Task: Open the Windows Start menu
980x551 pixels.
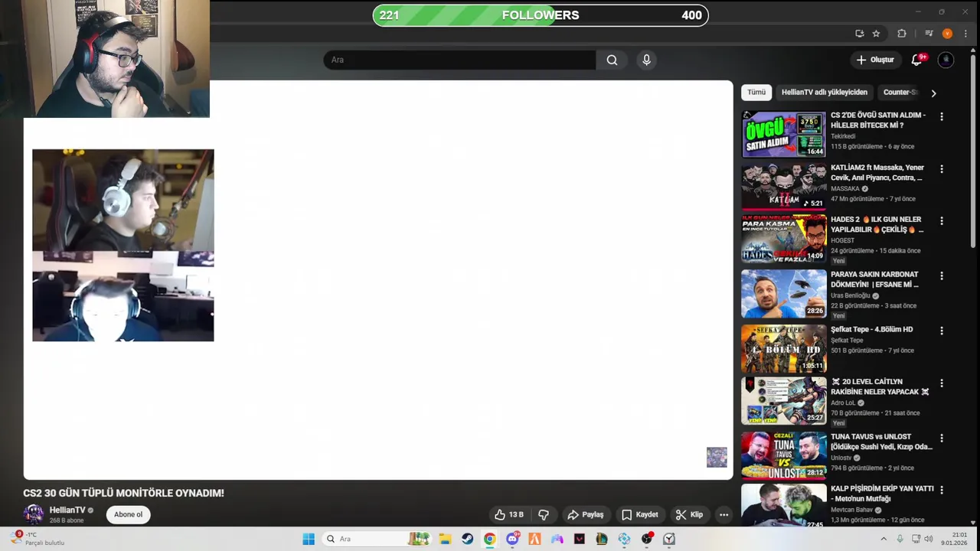Action: click(x=309, y=539)
